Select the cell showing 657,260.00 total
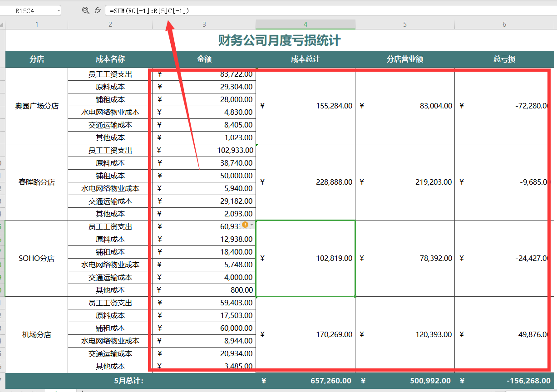The height and width of the screenshot is (392, 557). click(x=305, y=382)
